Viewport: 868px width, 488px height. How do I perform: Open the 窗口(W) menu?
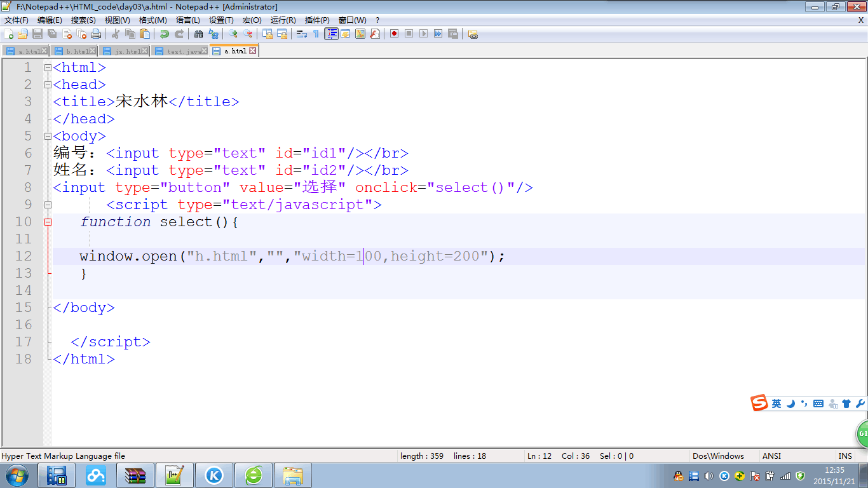pos(352,20)
